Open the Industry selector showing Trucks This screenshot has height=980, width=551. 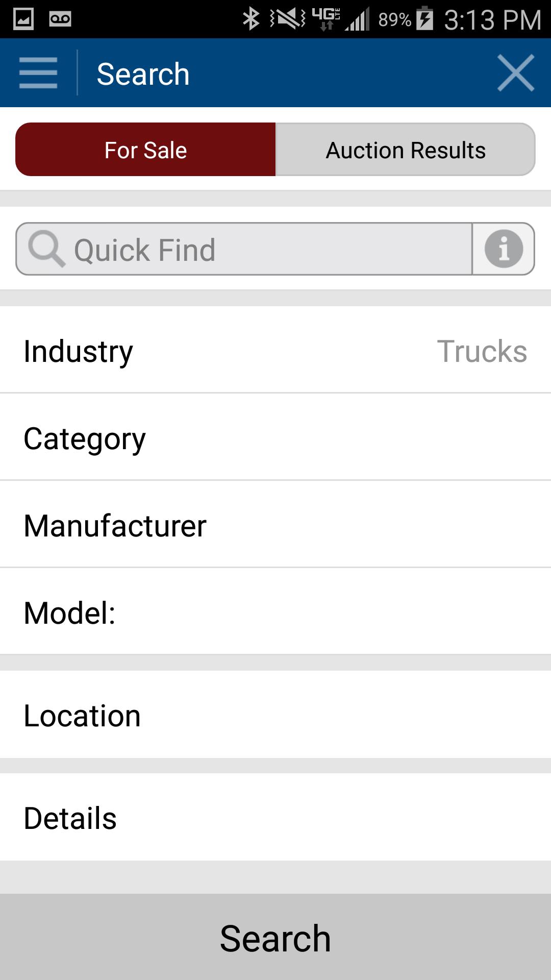(x=275, y=351)
